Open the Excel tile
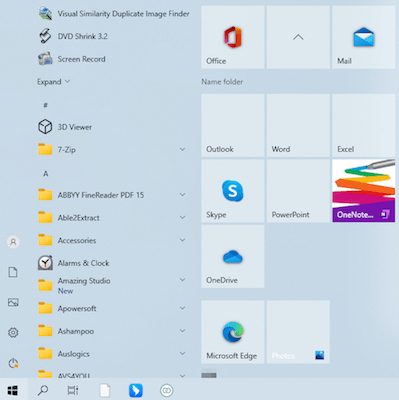This screenshot has height=400, width=399. (363, 125)
